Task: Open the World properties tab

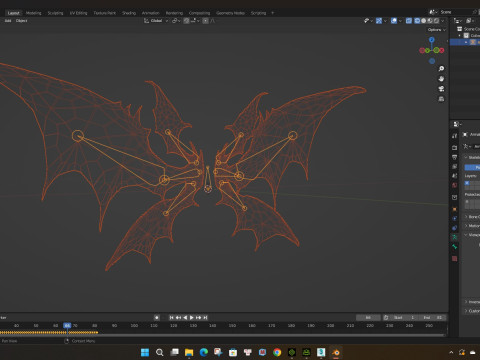Action: (455, 185)
